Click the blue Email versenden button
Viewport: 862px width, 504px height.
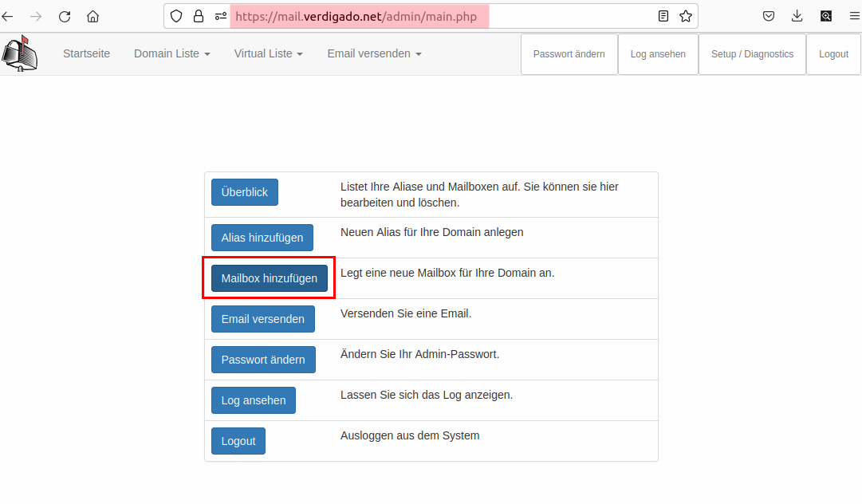coord(263,319)
